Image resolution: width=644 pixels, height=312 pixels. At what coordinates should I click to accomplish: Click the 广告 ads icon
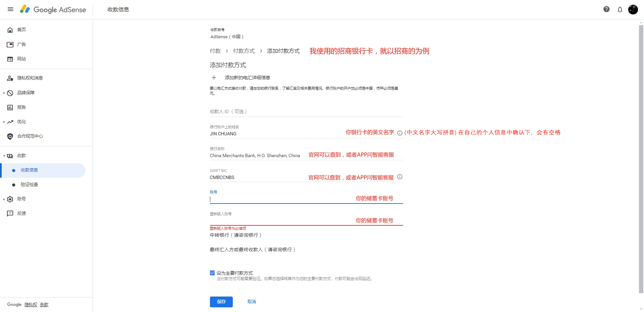pyautogui.click(x=10, y=44)
